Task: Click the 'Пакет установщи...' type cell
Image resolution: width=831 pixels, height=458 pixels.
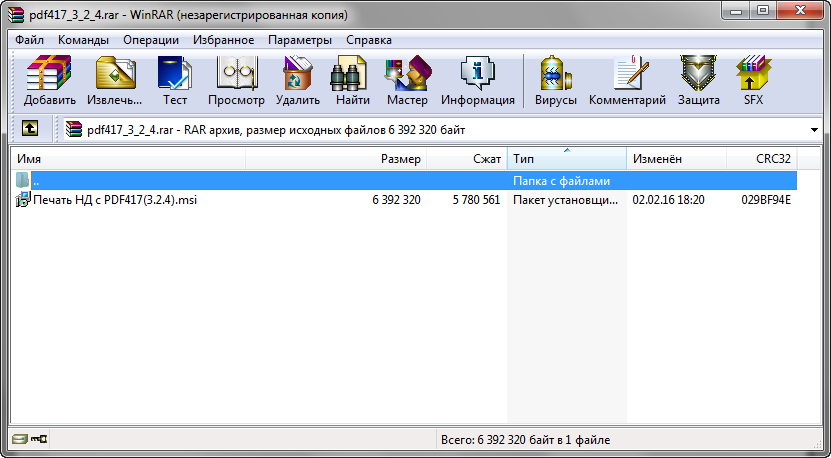Action: click(x=565, y=200)
